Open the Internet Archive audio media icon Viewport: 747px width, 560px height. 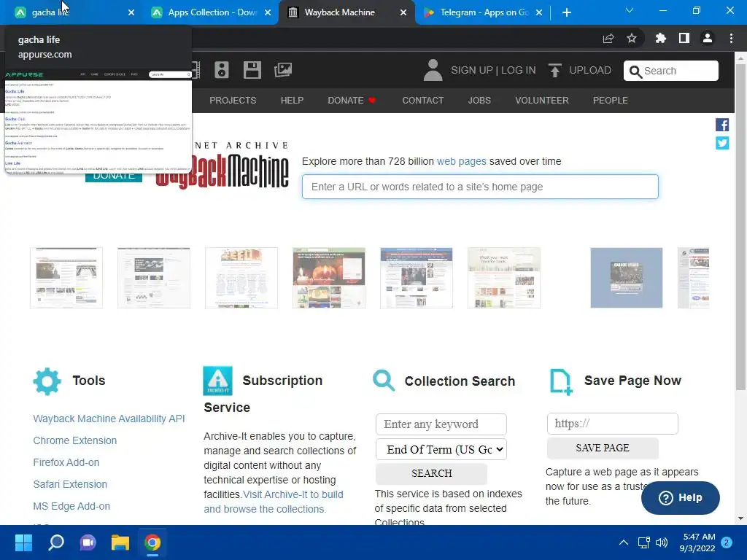pyautogui.click(x=222, y=70)
